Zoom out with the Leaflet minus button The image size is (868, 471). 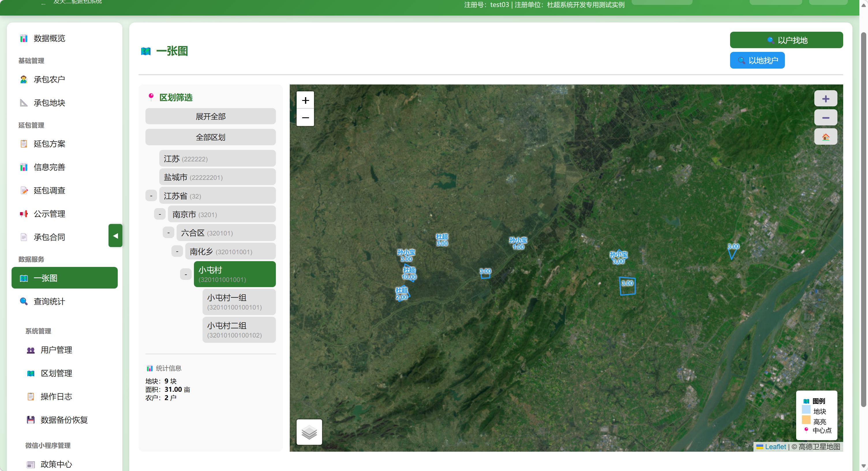[305, 118]
